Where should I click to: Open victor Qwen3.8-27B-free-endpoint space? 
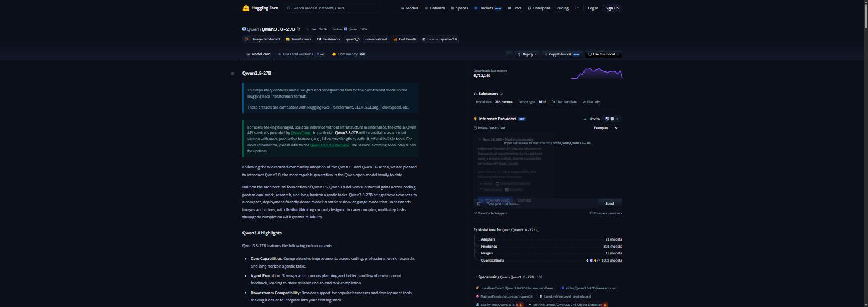click(589, 288)
